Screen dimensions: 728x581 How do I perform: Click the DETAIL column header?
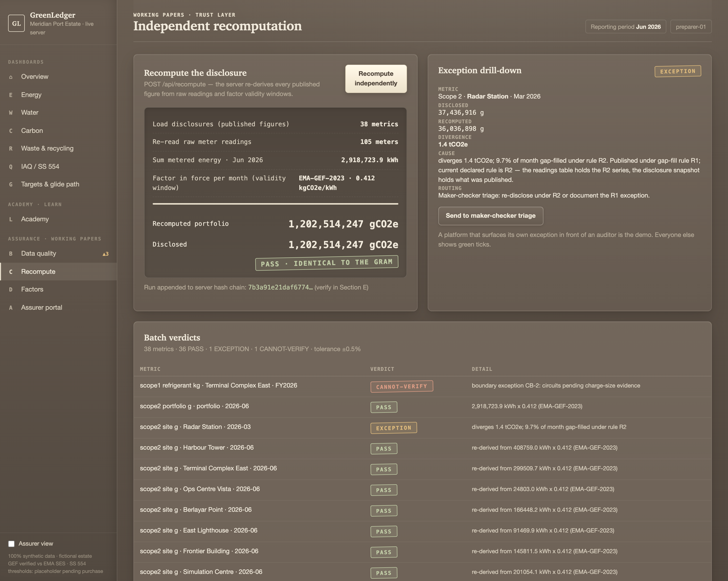click(482, 369)
